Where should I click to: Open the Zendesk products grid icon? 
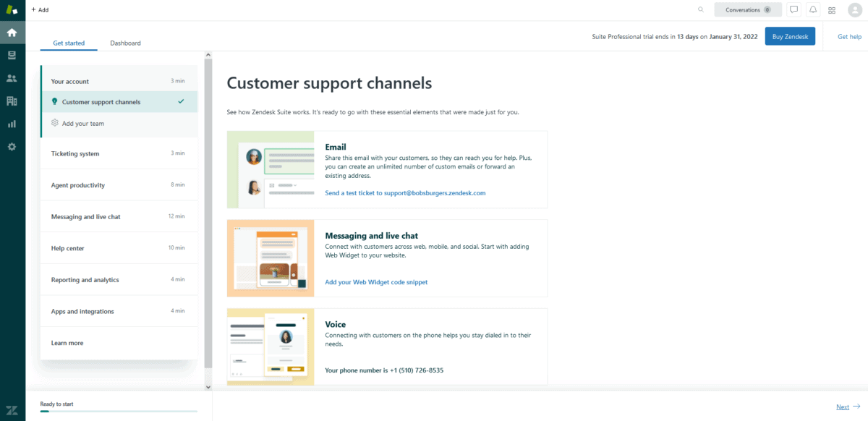click(x=831, y=9)
